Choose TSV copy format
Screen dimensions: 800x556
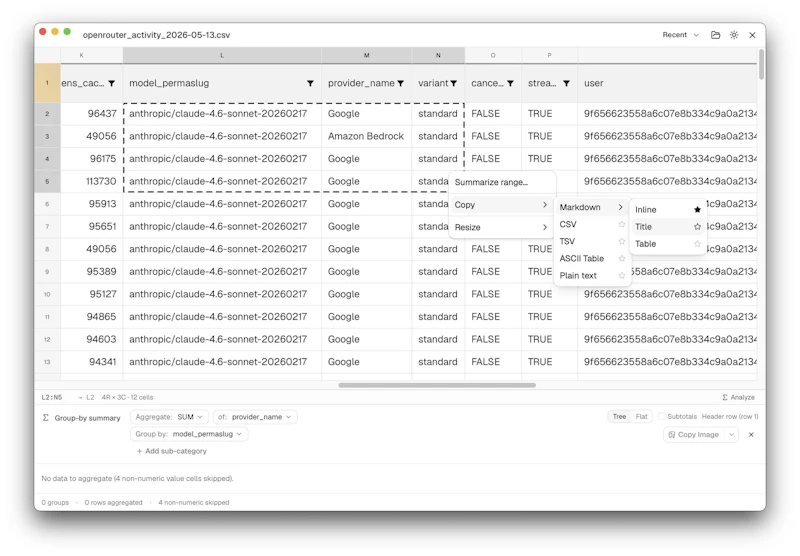point(591,241)
